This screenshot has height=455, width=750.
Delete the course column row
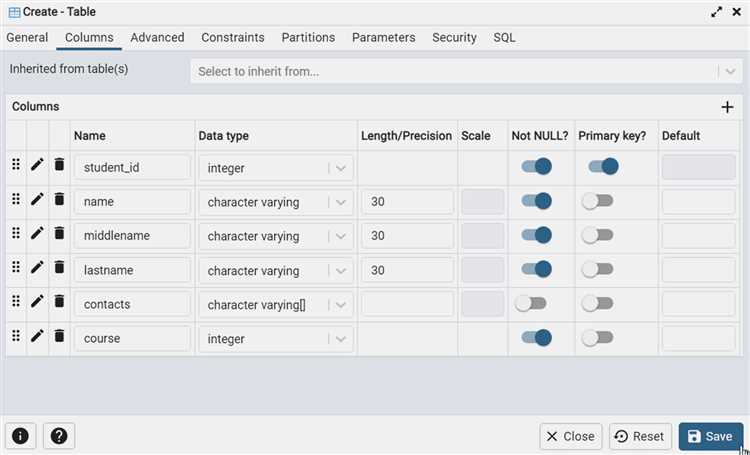59,335
